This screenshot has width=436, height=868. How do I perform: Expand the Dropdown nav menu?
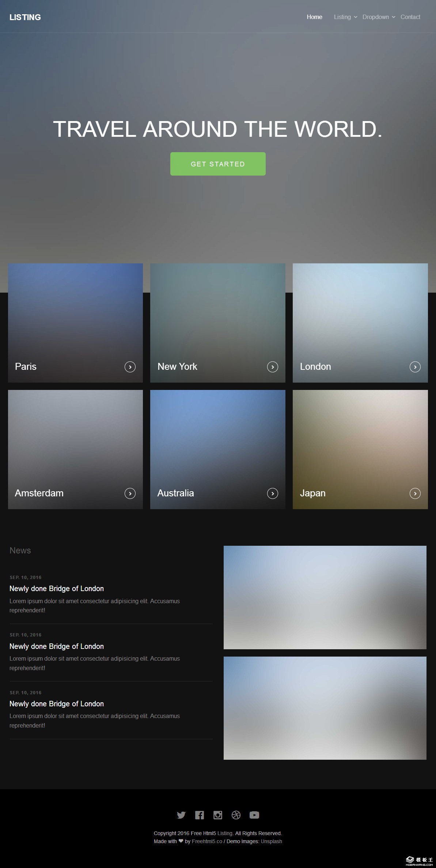(x=379, y=17)
